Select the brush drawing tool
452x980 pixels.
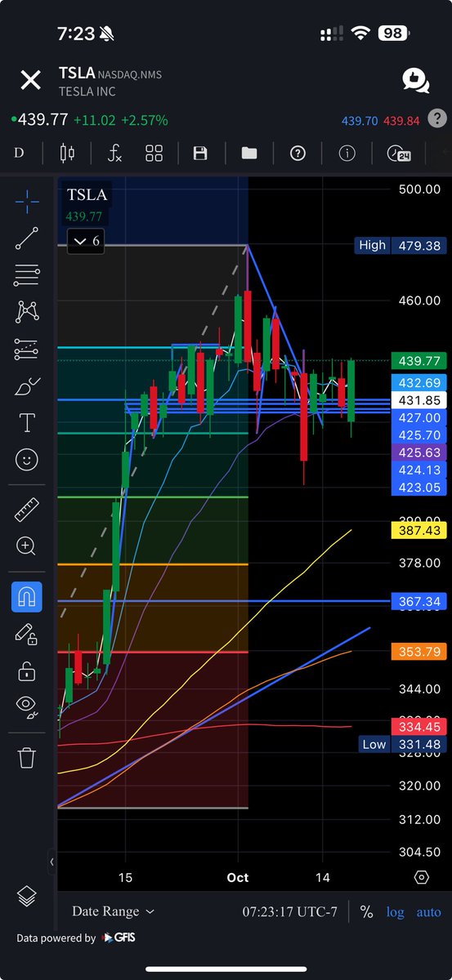pyautogui.click(x=27, y=385)
